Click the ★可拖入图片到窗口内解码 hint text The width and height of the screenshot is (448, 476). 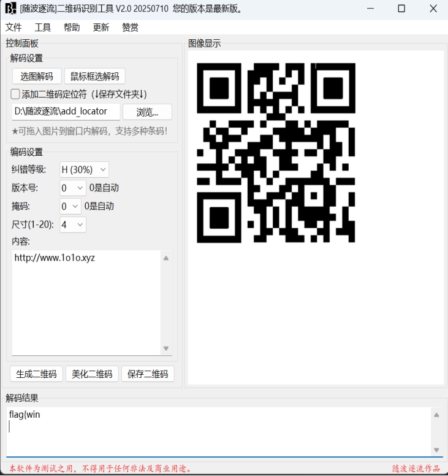[89, 131]
